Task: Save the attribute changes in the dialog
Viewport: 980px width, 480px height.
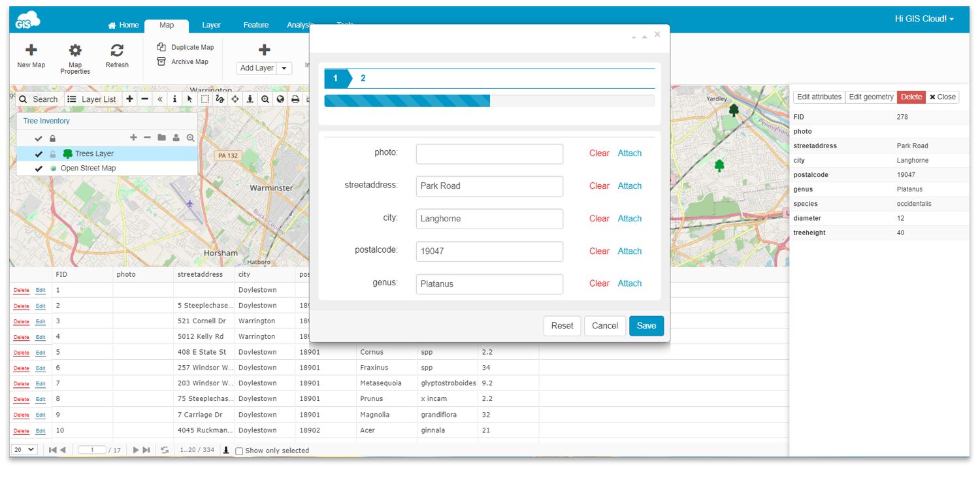Action: pyautogui.click(x=646, y=325)
